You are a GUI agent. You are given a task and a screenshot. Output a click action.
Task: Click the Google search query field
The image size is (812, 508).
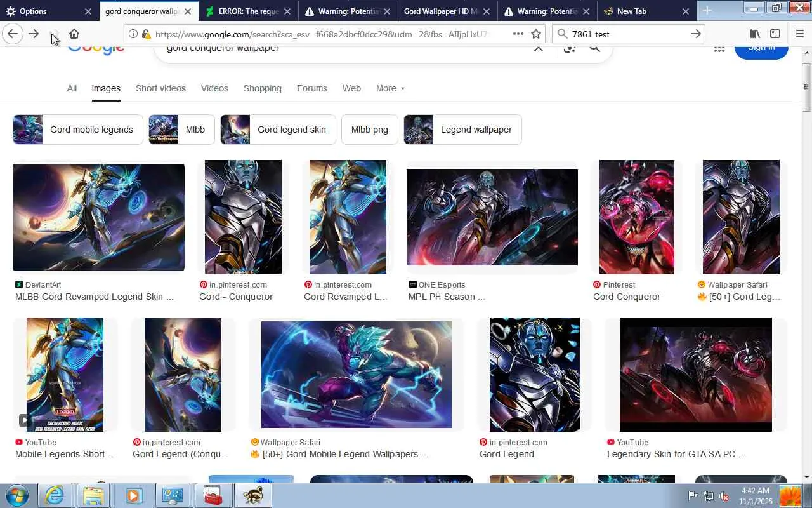pyautogui.click(x=343, y=48)
